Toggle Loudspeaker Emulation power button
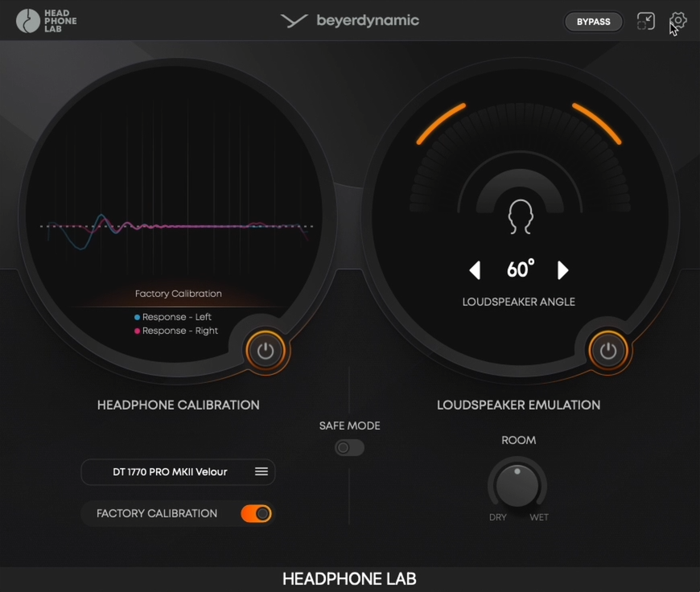 coord(607,351)
